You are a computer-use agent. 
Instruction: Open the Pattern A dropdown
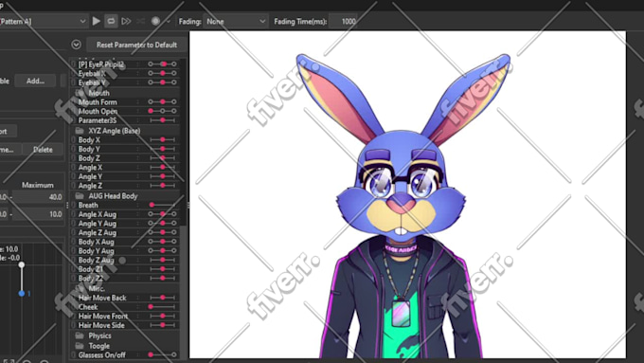click(x=44, y=21)
